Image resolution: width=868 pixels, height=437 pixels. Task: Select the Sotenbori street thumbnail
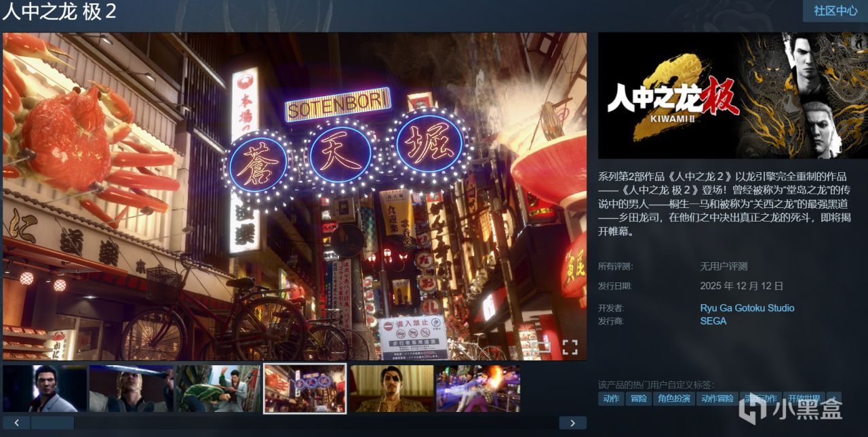pyautogui.click(x=305, y=389)
